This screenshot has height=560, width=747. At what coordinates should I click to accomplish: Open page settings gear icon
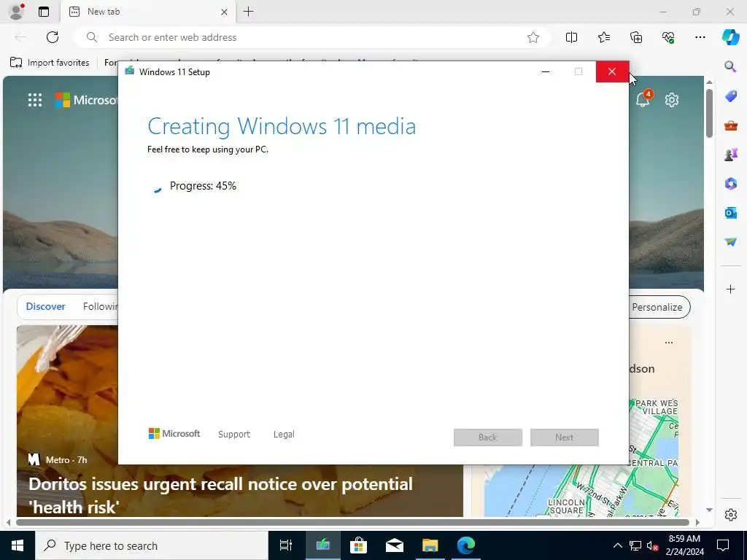[x=672, y=100]
